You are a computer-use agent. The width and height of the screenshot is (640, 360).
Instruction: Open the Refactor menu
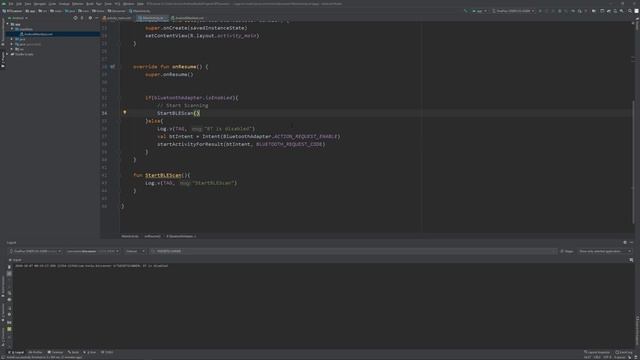(78, 4)
